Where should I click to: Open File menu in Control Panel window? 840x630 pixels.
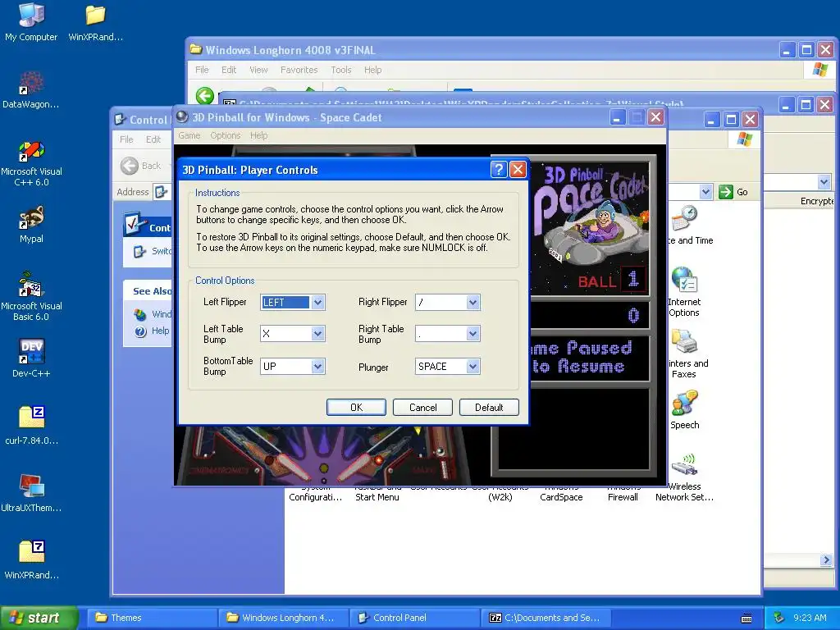click(x=126, y=139)
